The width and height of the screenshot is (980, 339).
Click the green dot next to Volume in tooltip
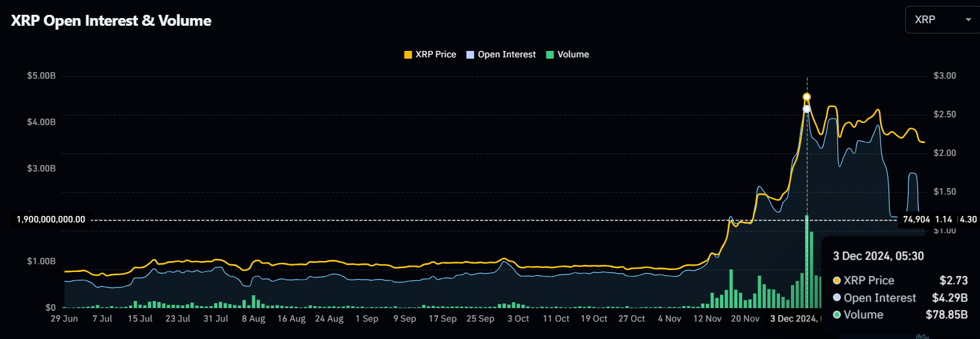837,315
